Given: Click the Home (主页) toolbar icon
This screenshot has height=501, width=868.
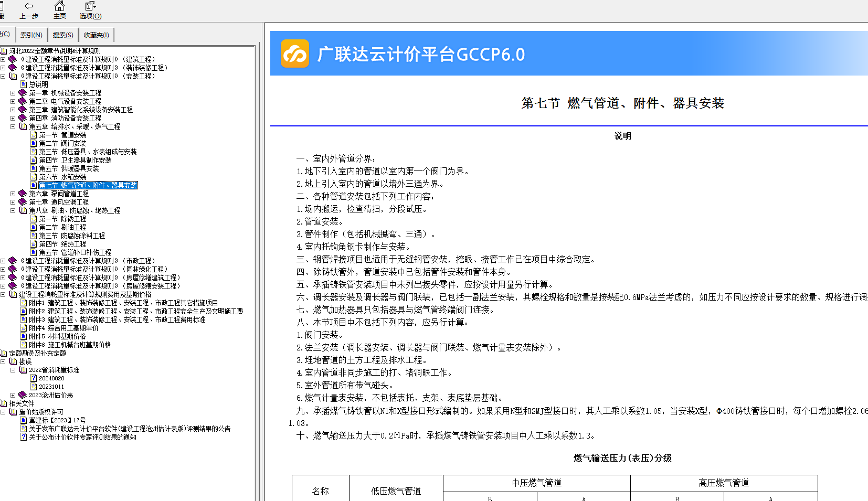Looking at the screenshot, I should click(60, 10).
